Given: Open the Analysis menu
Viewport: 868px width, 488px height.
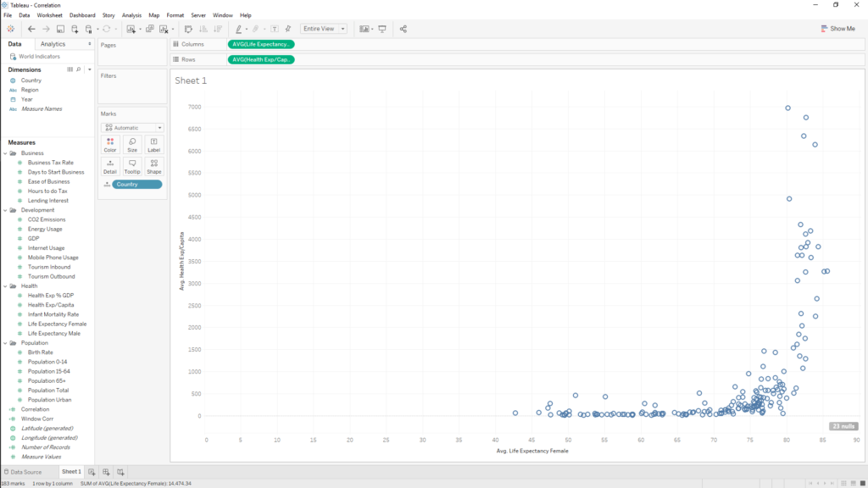Looking at the screenshot, I should 131,14.
